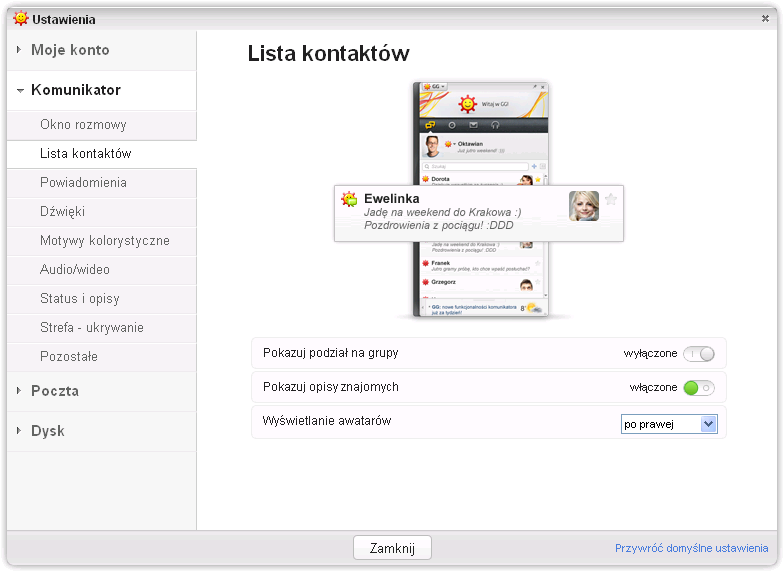The image size is (784, 572).
Task: Click the 'Zamknij' button
Action: click(392, 548)
